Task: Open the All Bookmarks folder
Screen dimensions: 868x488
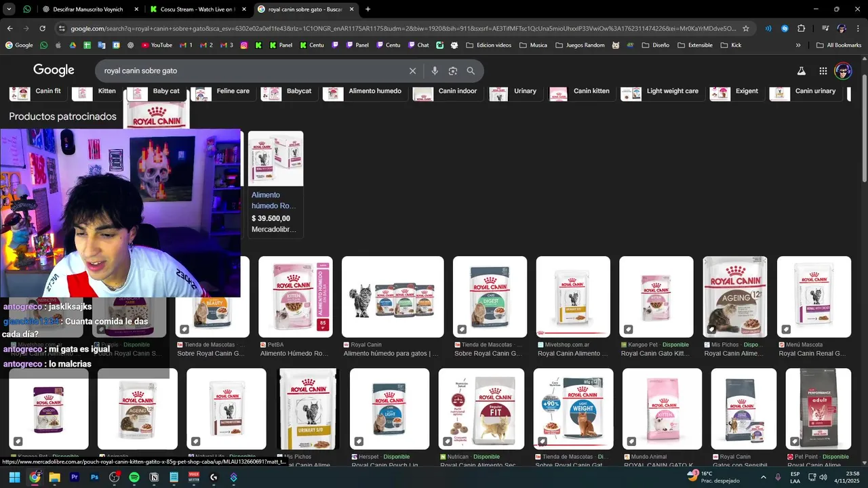Action: coord(838,45)
